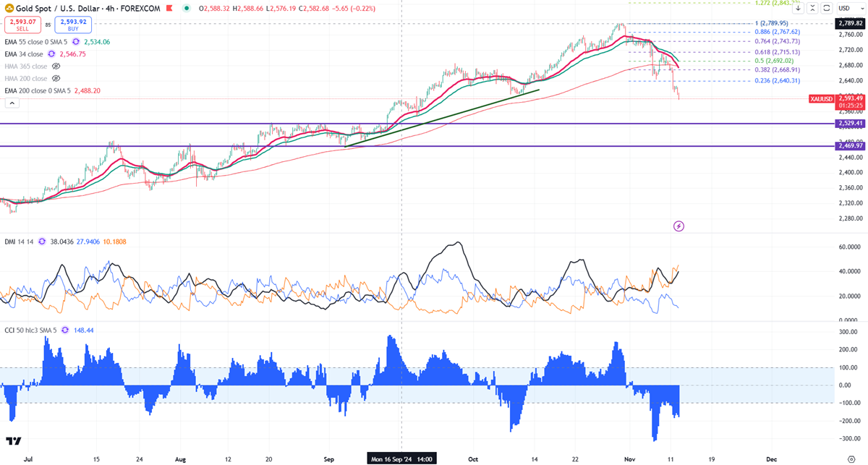The image size is (868, 465).
Task: Click the Mon 16 Sep '24 14:00 date label
Action: 402,458
